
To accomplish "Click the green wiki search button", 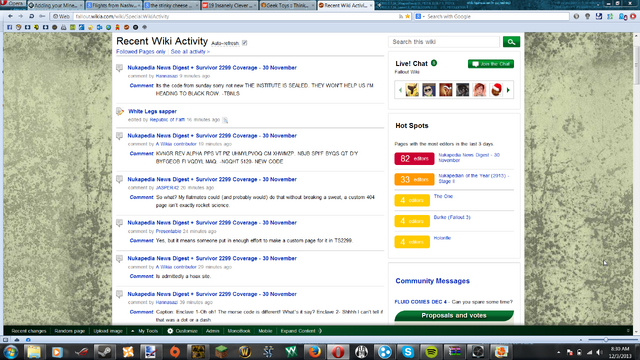I will click(x=511, y=42).
